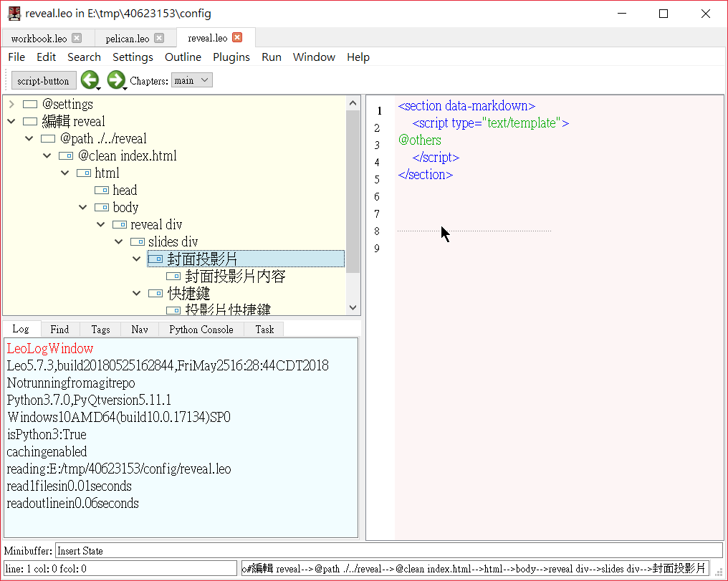Collapse the 封面投影片 node
The height and width of the screenshot is (581, 728).
pos(136,259)
